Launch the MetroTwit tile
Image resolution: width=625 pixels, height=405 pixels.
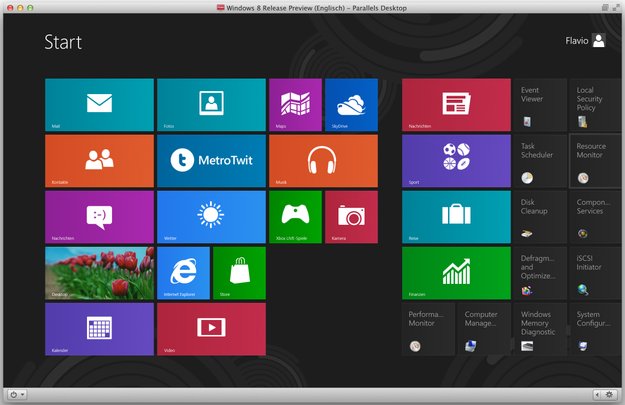[x=211, y=161]
